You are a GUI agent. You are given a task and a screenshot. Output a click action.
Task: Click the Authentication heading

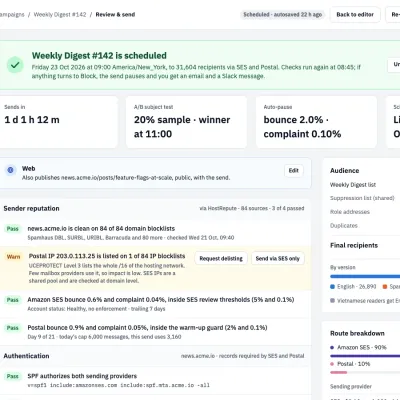coord(26,356)
